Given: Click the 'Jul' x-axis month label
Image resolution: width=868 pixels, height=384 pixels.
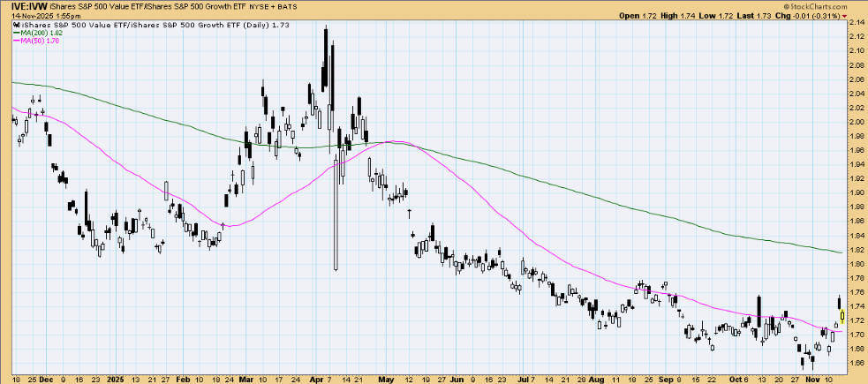Looking at the screenshot, I should click(x=523, y=379).
